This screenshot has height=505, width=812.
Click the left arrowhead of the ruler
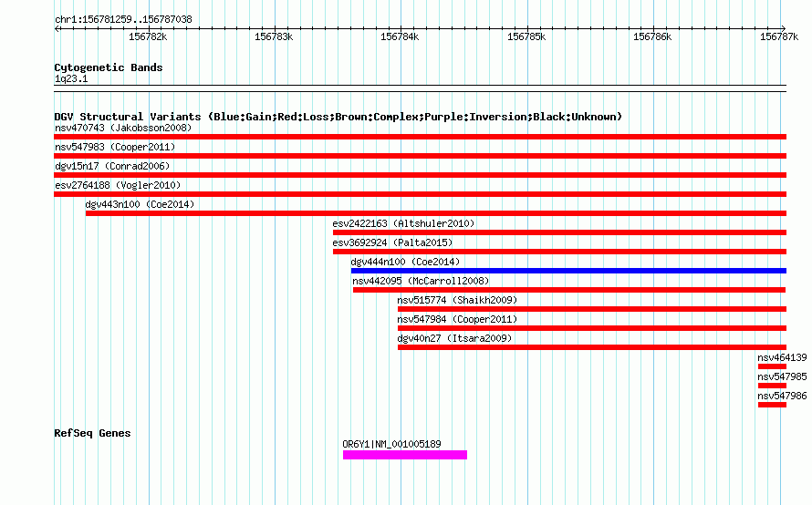pyautogui.click(x=57, y=29)
